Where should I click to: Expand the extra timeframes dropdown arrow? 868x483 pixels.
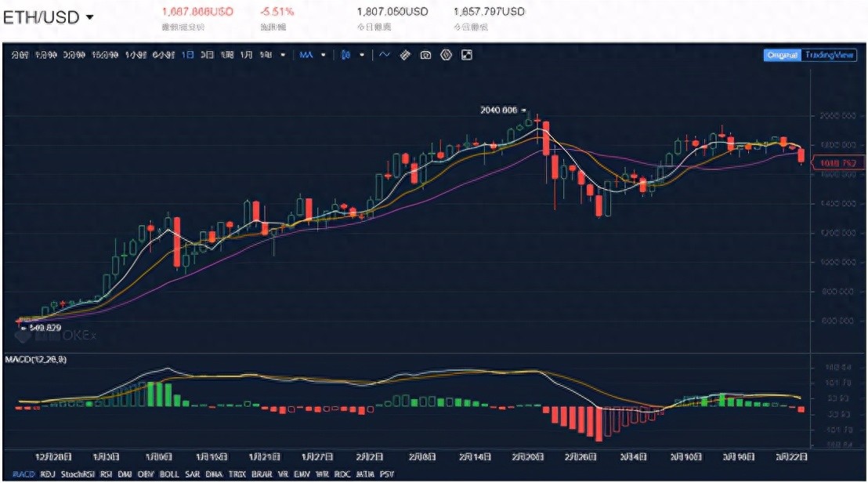click(283, 55)
